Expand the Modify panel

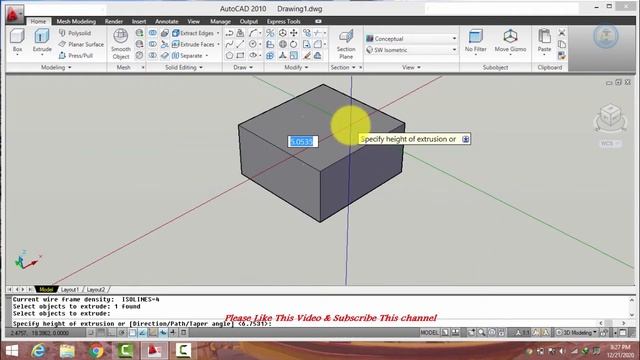[x=296, y=67]
